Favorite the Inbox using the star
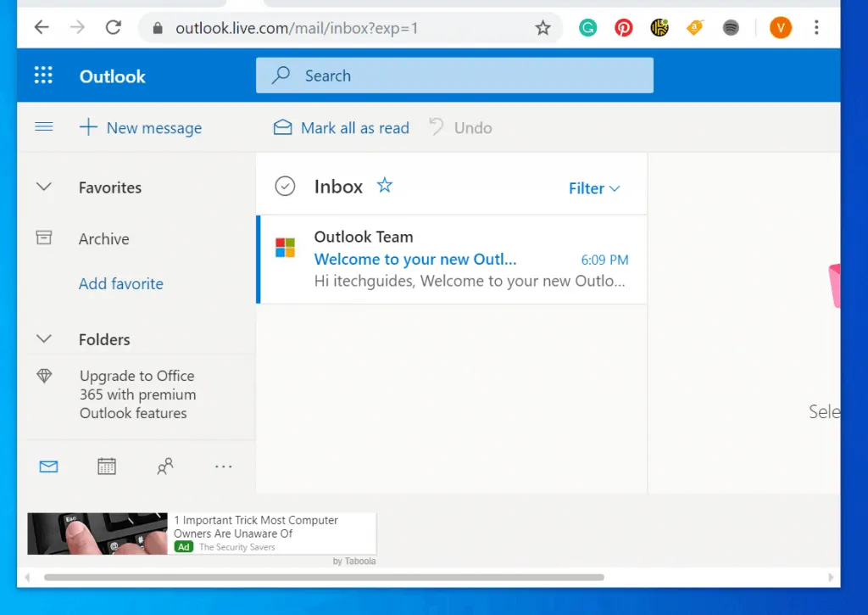This screenshot has height=615, width=868. [384, 185]
